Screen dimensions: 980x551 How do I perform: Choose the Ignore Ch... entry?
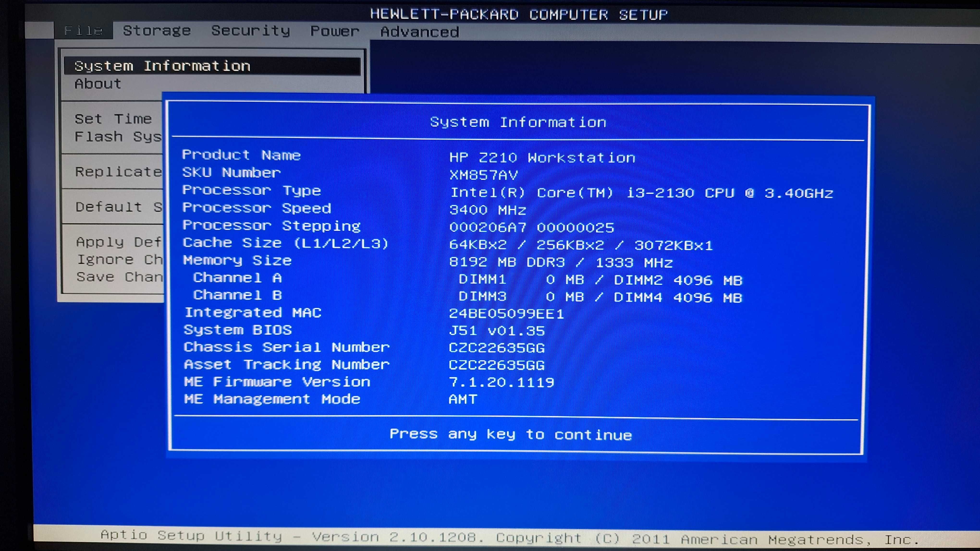click(119, 259)
